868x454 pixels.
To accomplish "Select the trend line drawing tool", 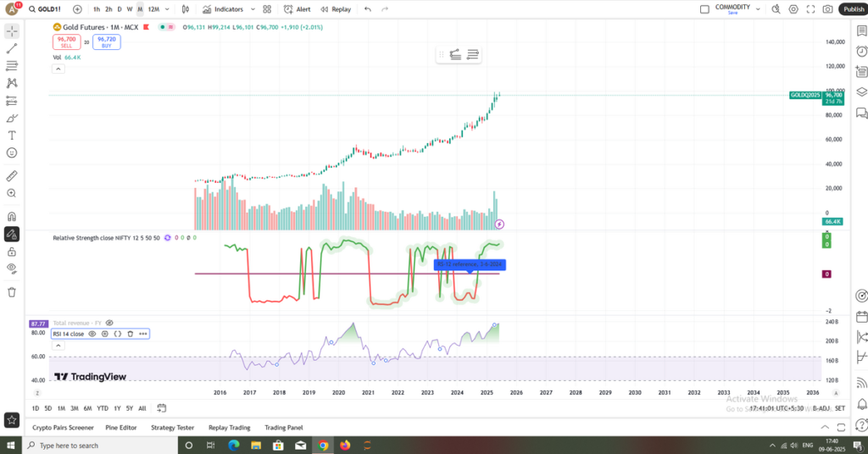I will tap(12, 48).
